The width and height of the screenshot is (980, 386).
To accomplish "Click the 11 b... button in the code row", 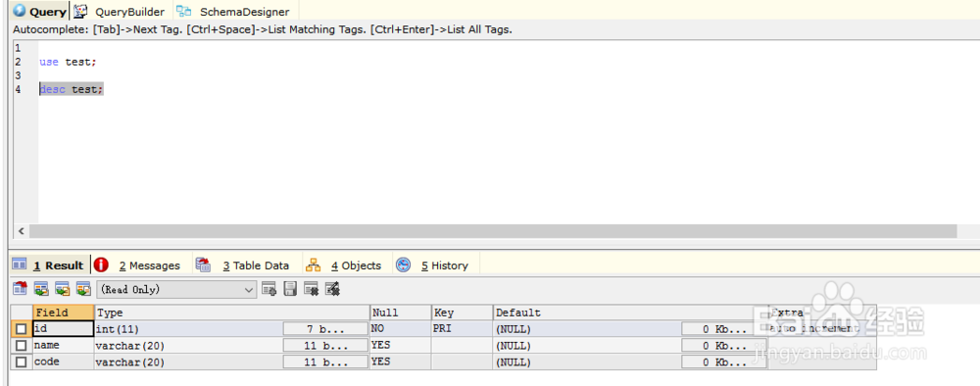I will pos(325,362).
